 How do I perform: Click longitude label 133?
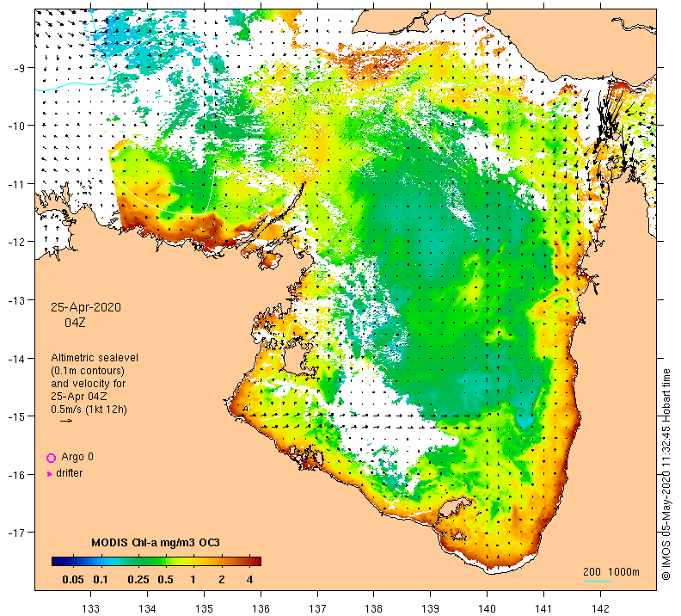point(91,608)
